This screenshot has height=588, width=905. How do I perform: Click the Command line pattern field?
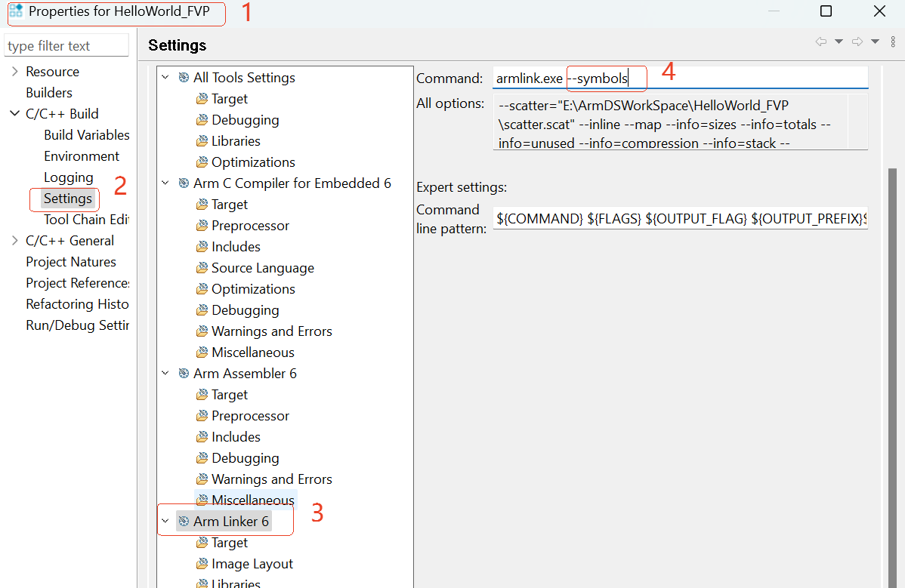click(680, 219)
